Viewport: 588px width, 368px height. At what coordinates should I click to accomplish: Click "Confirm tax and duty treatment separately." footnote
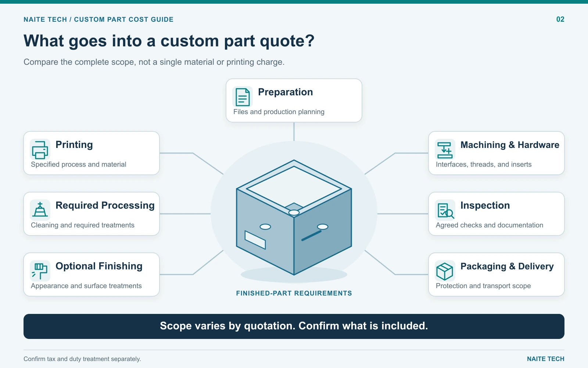coord(82,359)
